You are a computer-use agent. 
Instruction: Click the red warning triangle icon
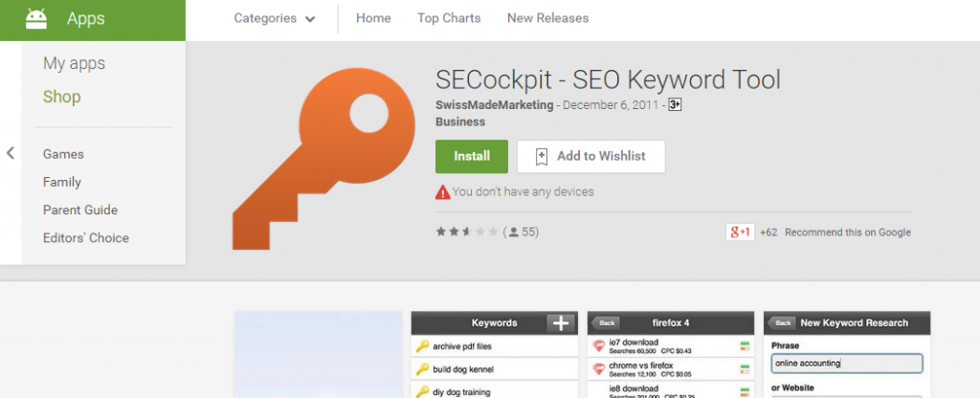pos(442,191)
